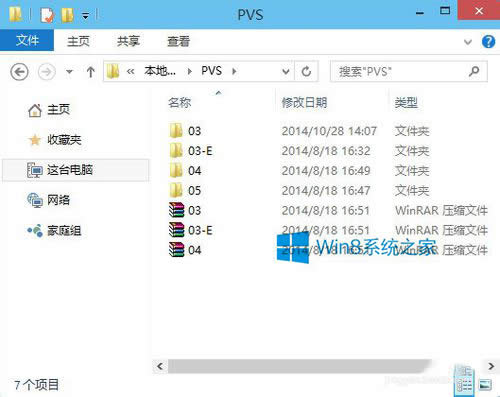This screenshot has width=500, height=397.
Task: Switch to the 查看 ribbon tab
Action: pyautogui.click(x=179, y=41)
